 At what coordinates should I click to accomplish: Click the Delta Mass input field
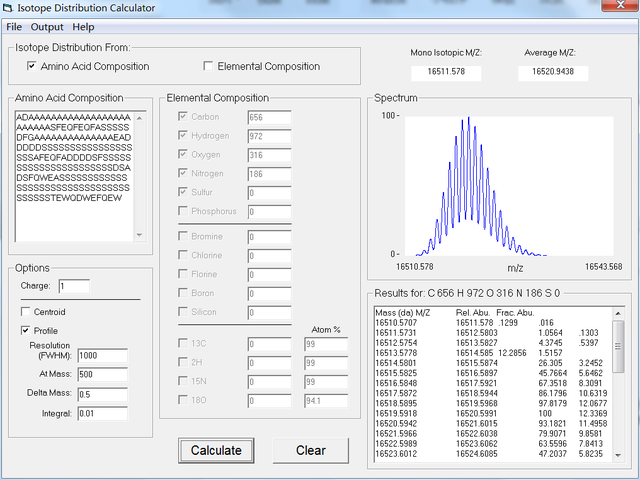pyautogui.click(x=102, y=394)
